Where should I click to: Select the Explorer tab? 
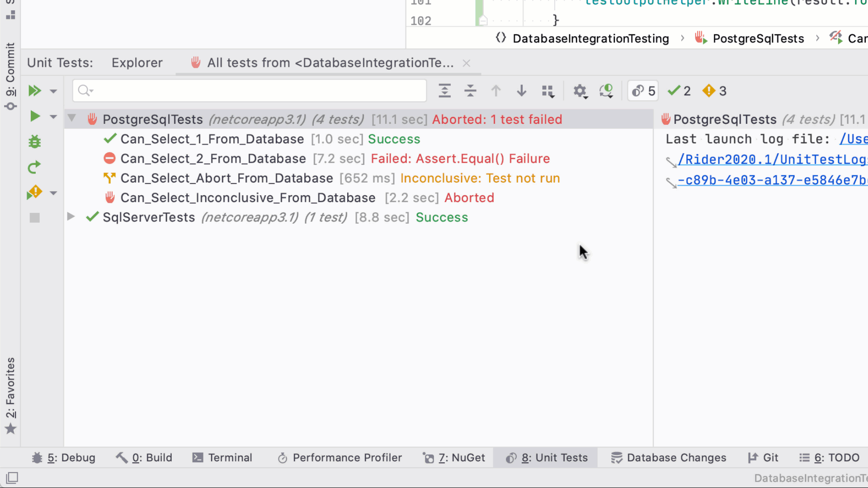pos(137,62)
